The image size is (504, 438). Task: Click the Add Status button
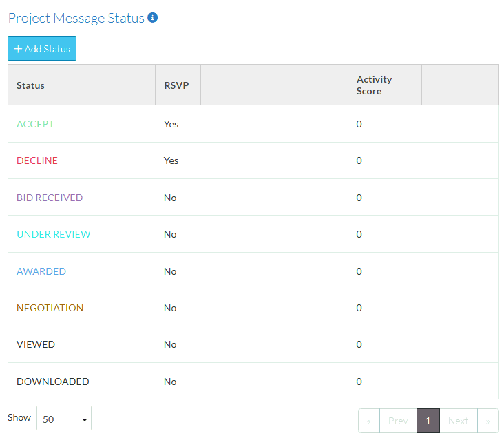(x=42, y=49)
